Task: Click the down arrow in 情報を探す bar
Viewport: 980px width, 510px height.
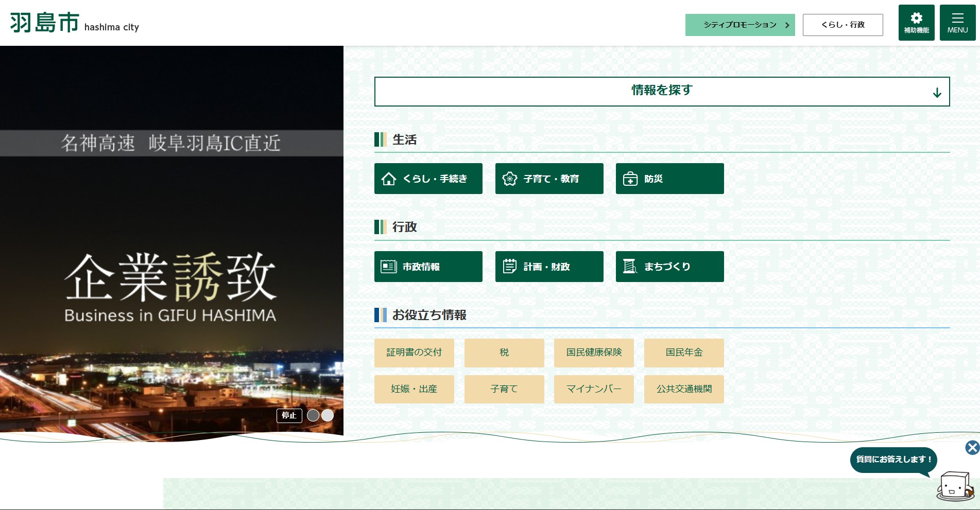Action: pos(937,93)
